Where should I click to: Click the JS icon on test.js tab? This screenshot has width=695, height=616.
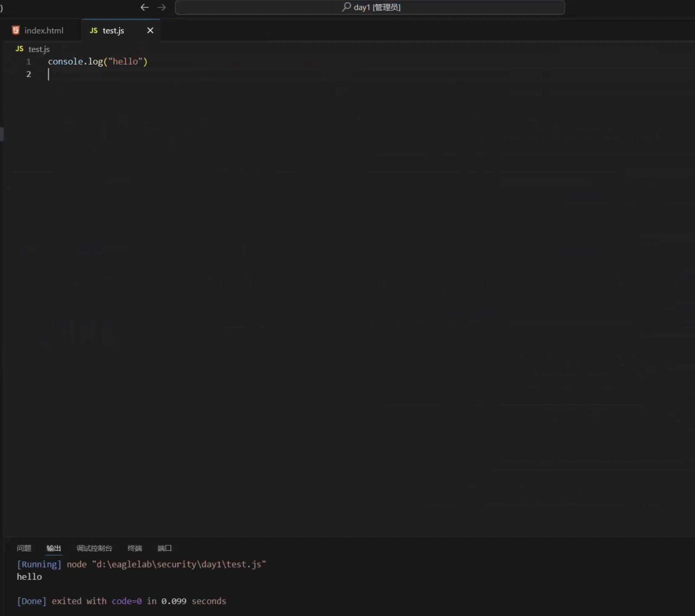pos(94,30)
